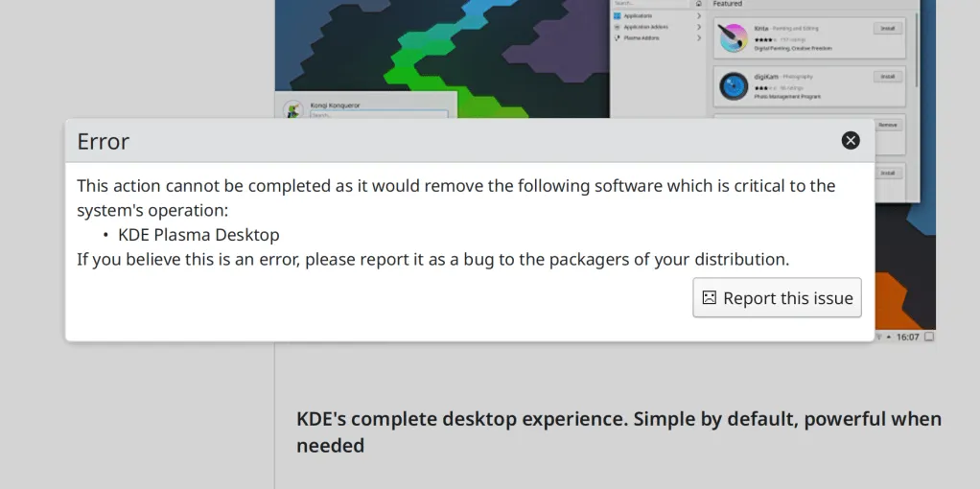980x489 pixels.
Task: Click the digiKam app icon
Action: (734, 86)
